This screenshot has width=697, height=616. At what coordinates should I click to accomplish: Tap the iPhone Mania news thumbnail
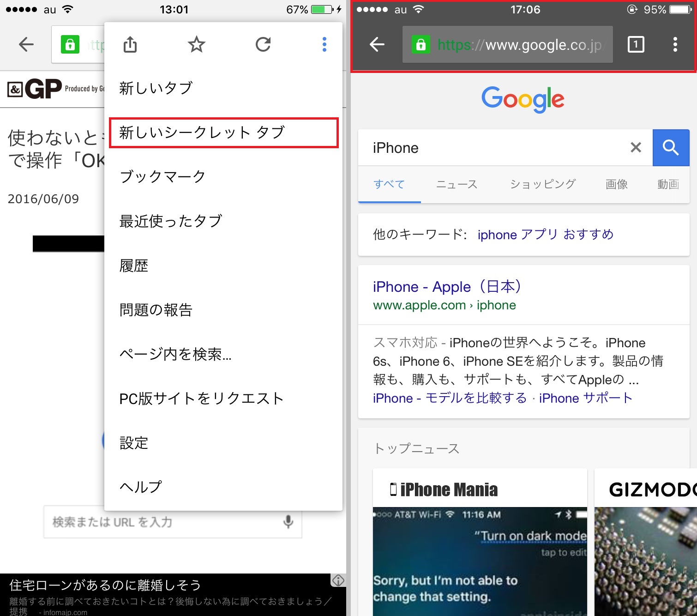tap(480, 554)
